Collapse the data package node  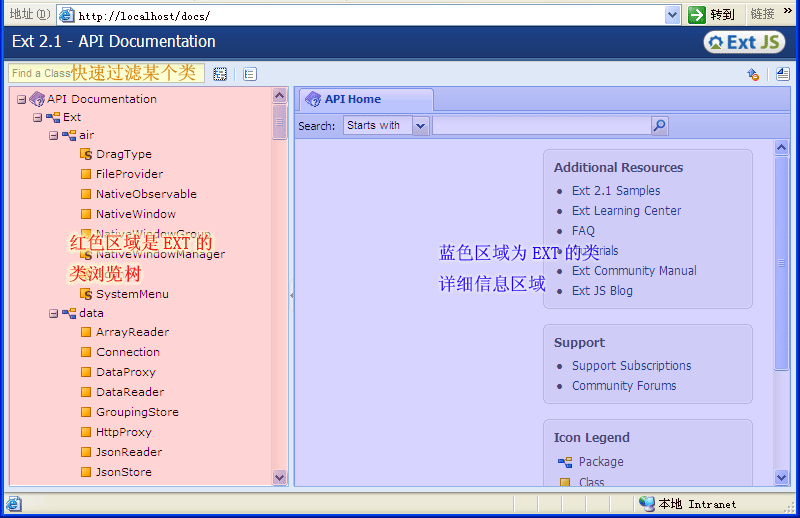point(54,313)
